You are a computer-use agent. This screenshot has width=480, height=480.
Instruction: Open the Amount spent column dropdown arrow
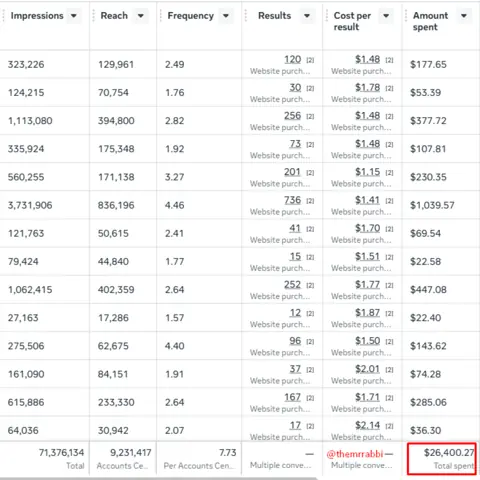pos(464,16)
